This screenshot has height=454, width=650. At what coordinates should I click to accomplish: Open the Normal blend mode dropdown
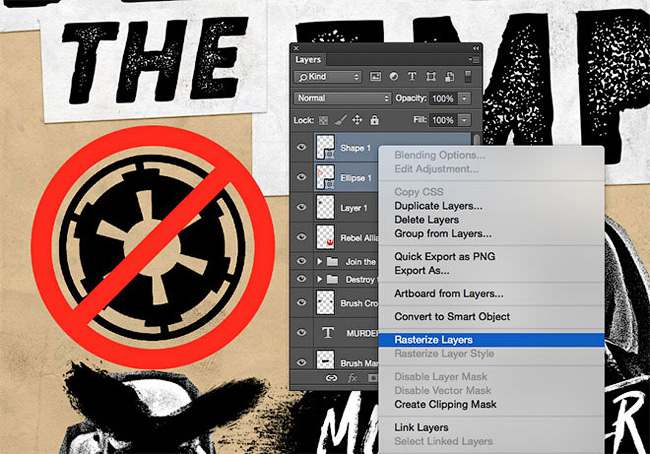[x=342, y=98]
